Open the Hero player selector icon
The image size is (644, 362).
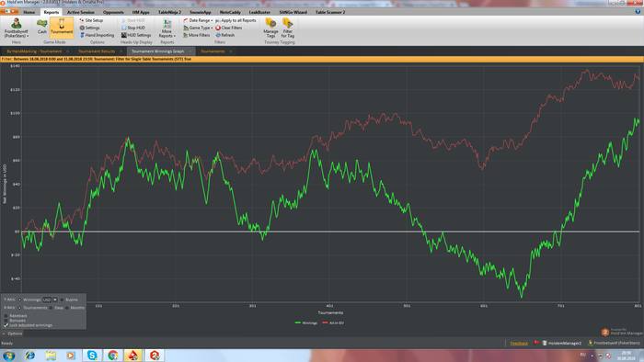[x=17, y=23]
